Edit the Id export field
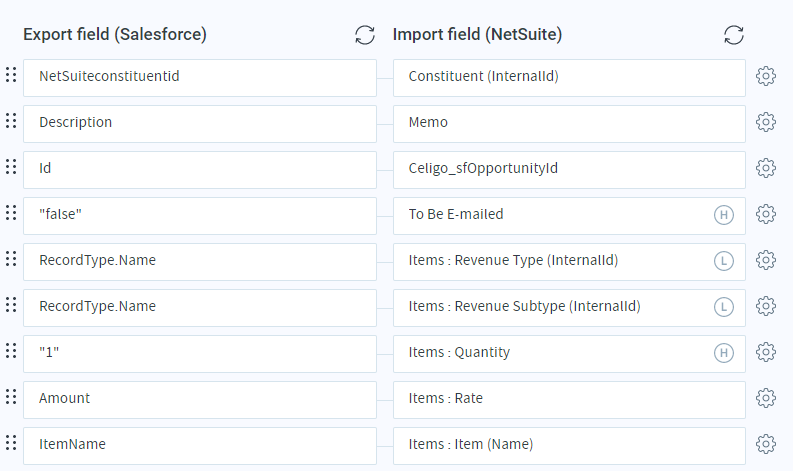Screen dimensions: 793x471 coord(200,170)
